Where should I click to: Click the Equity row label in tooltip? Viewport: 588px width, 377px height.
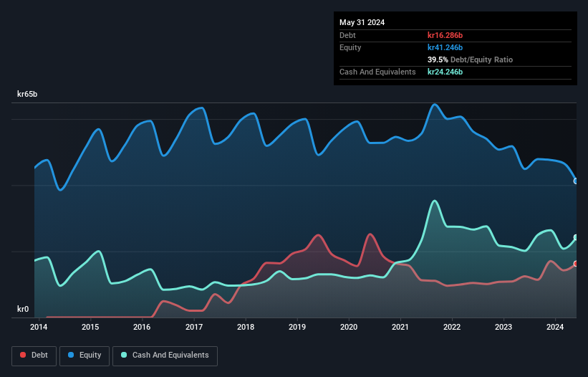tap(350, 47)
